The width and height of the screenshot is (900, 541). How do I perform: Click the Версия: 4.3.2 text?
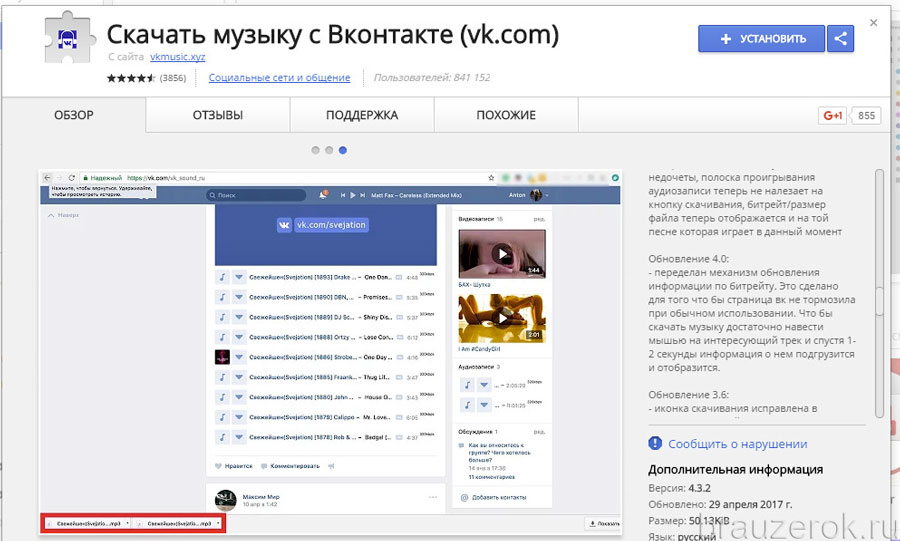pyautogui.click(x=680, y=488)
